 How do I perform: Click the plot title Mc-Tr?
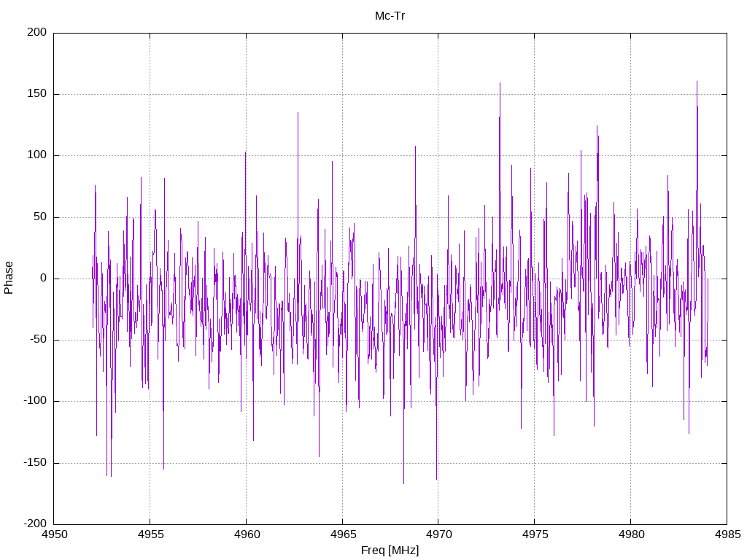coord(390,16)
